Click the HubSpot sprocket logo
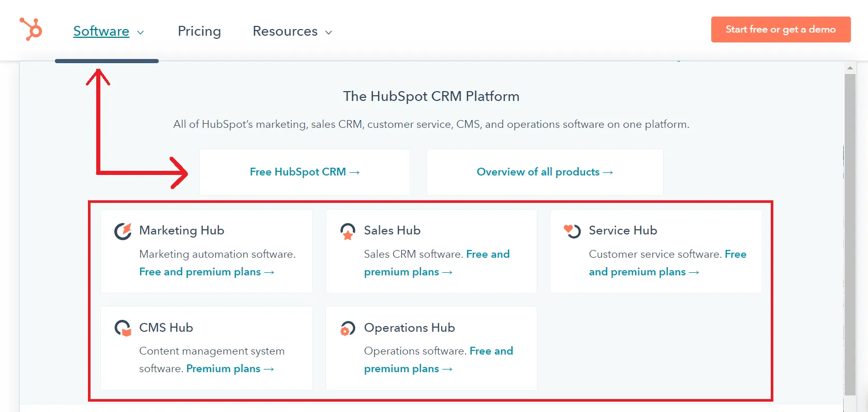Image resolution: width=868 pixels, height=412 pixels. click(x=31, y=29)
